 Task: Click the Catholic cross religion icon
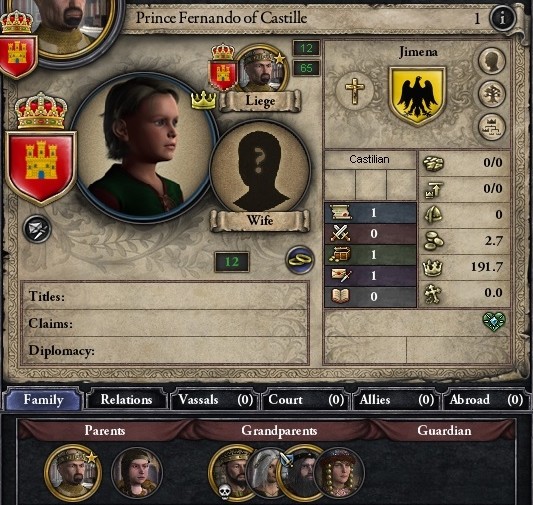[355, 91]
